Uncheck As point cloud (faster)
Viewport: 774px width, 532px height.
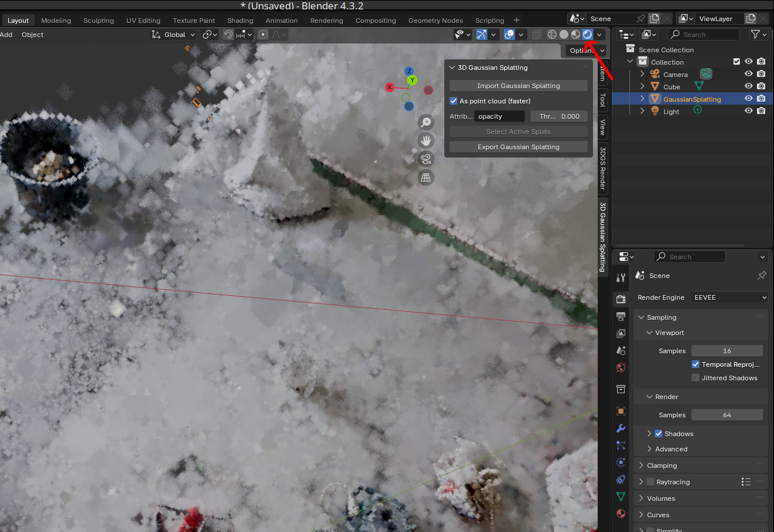click(x=453, y=101)
